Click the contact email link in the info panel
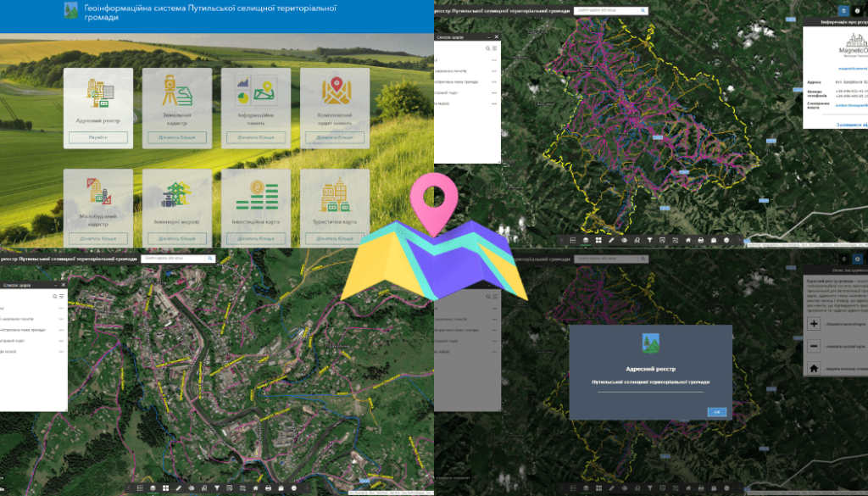 [851, 105]
